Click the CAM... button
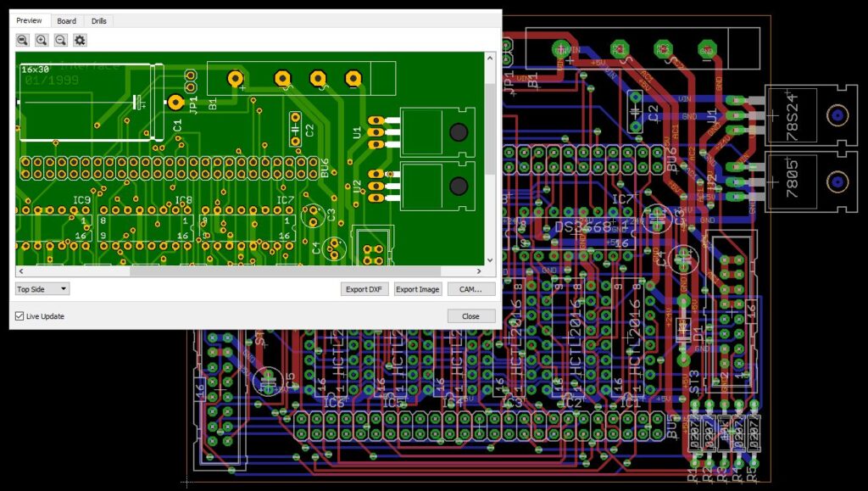This screenshot has width=868, height=491. pyautogui.click(x=470, y=289)
